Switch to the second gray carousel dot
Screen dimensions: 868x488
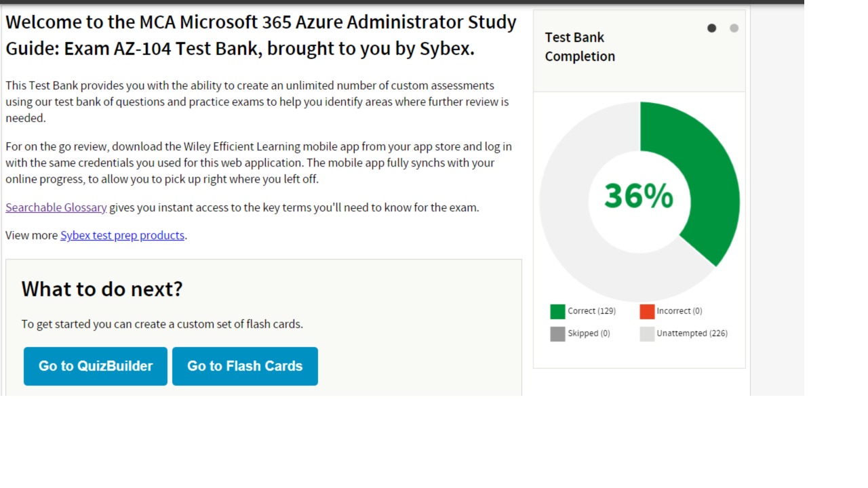tap(734, 28)
